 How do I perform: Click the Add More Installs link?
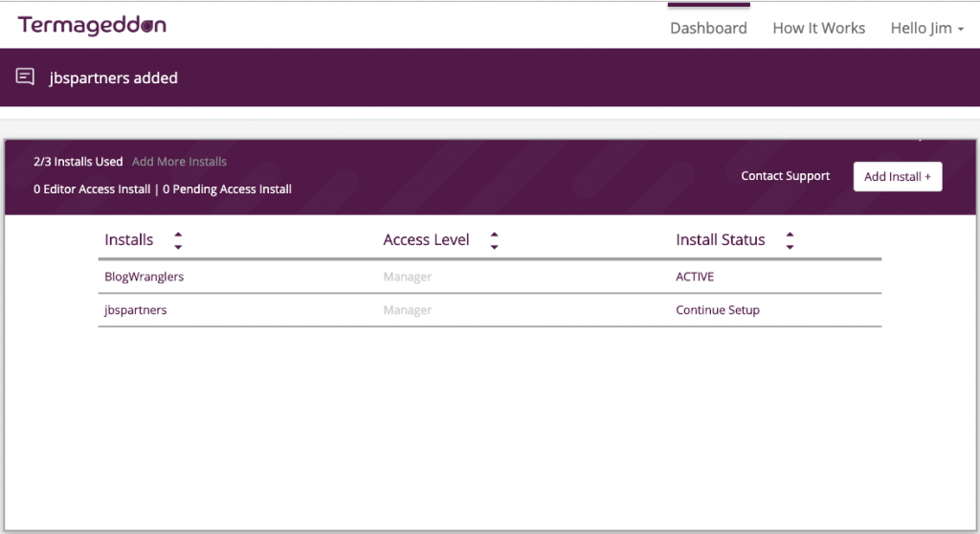179,162
